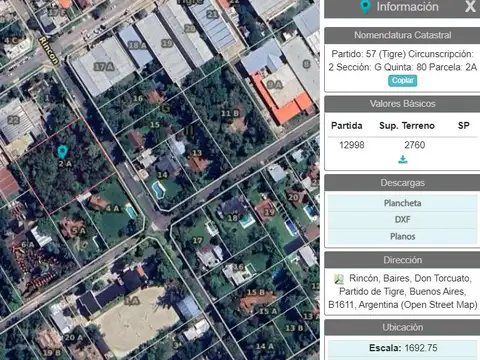Viewport: 480px width, 360px height.
Task: Click the Rincón, Baires, Don Torcuato address text
Action: (x=403, y=291)
